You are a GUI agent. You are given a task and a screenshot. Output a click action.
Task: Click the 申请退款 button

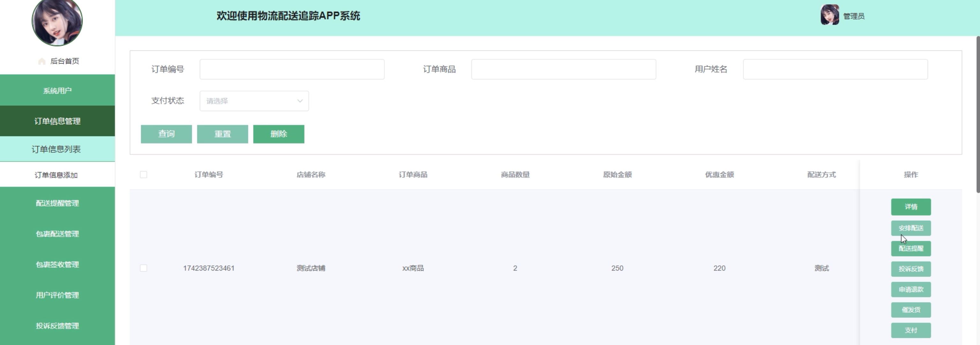coord(911,289)
